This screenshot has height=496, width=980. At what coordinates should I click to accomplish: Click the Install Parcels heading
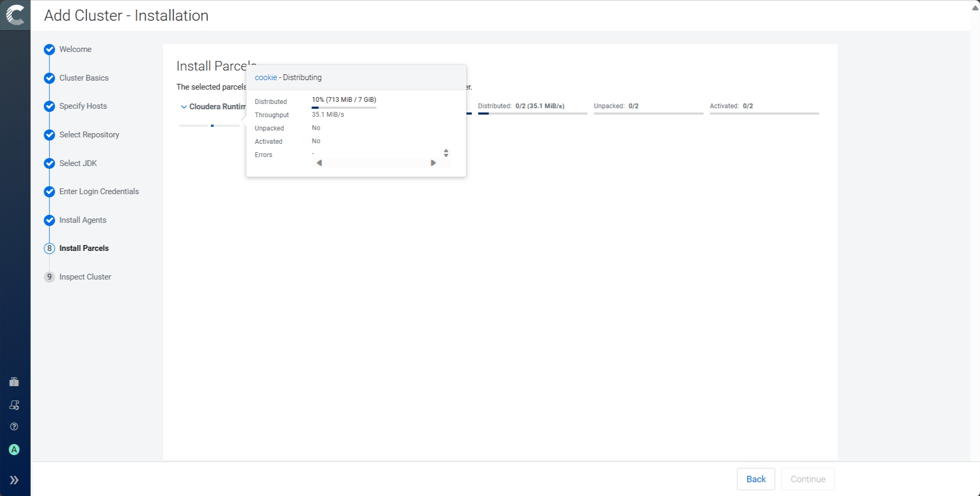click(216, 66)
